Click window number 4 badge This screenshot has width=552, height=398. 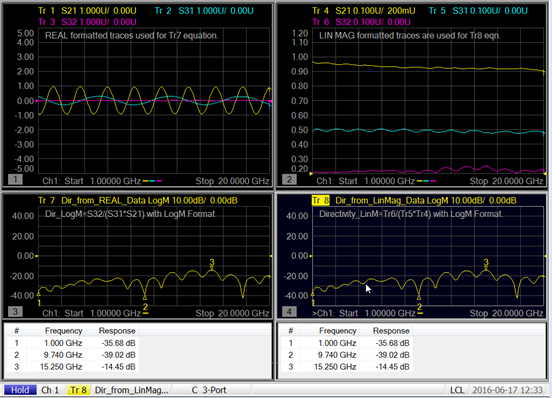tap(289, 311)
